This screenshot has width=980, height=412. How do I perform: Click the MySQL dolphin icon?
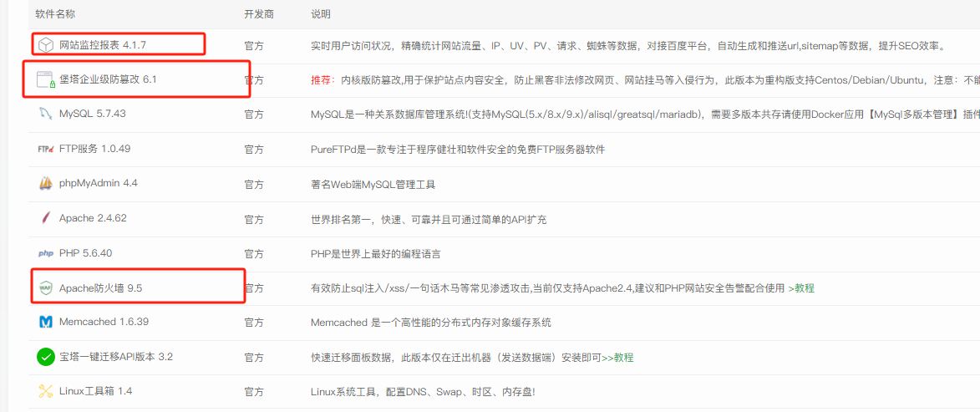click(x=45, y=114)
